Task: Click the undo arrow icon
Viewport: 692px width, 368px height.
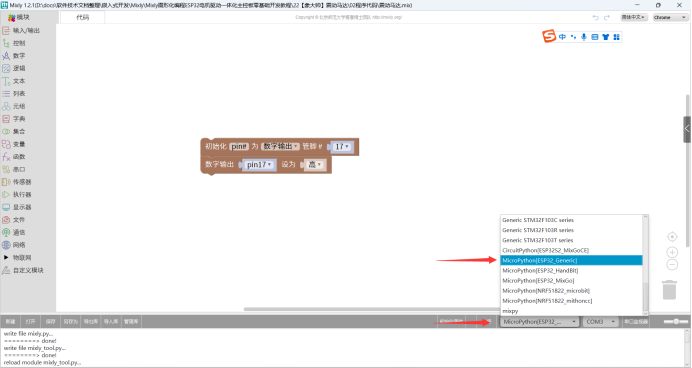Action: point(595,17)
